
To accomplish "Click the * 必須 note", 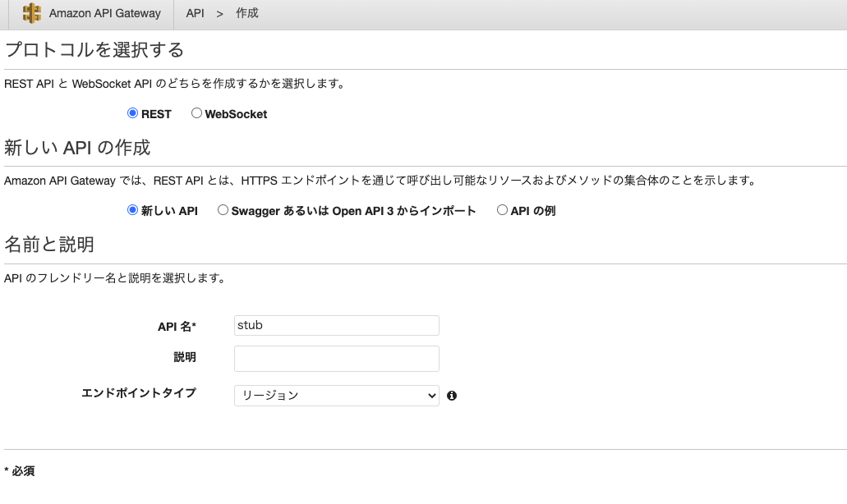I will (20, 471).
